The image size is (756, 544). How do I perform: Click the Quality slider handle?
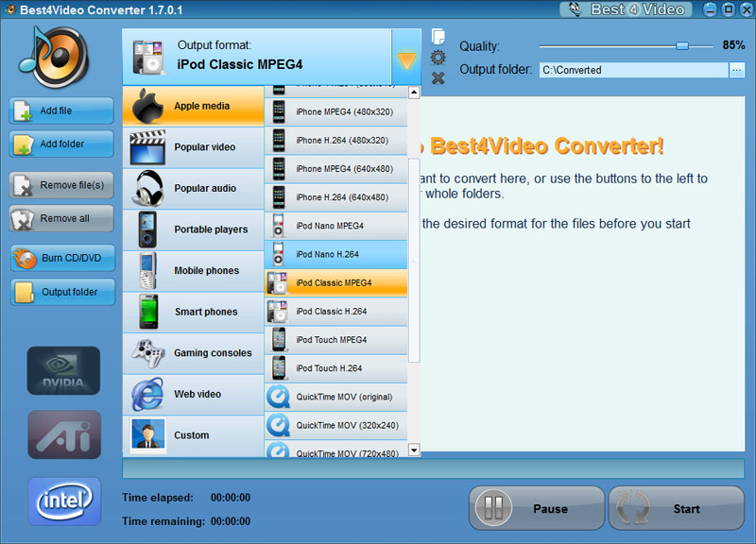[681, 45]
